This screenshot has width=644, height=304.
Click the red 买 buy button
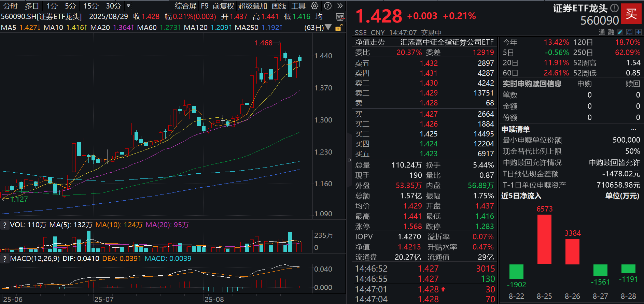631,14
